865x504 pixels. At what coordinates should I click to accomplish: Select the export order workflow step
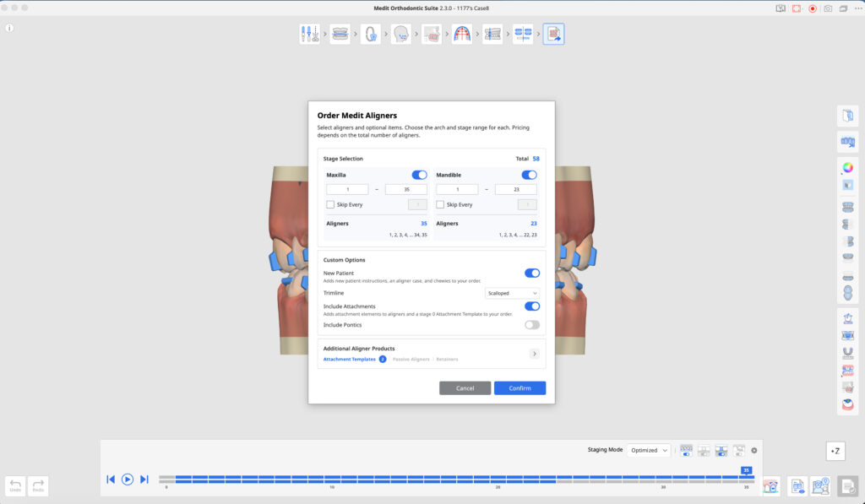[553, 34]
